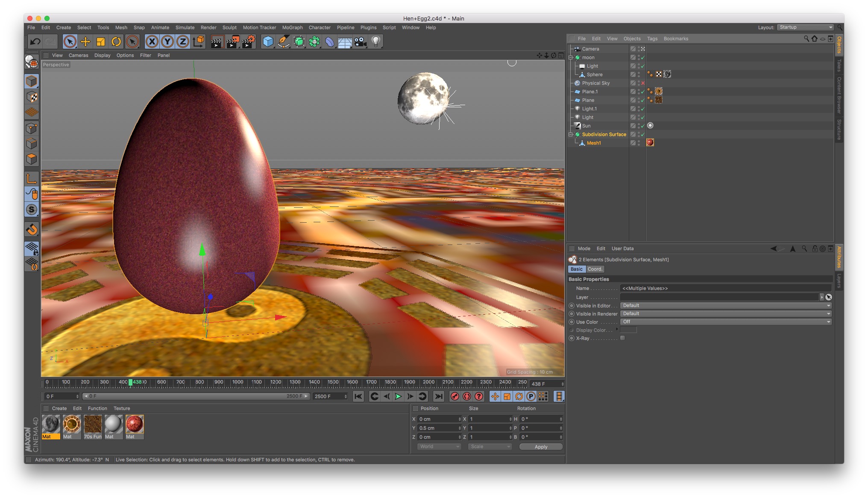Screen dimensions: 868x498
Task: Select the Move tool in toolbar
Action: pos(85,41)
